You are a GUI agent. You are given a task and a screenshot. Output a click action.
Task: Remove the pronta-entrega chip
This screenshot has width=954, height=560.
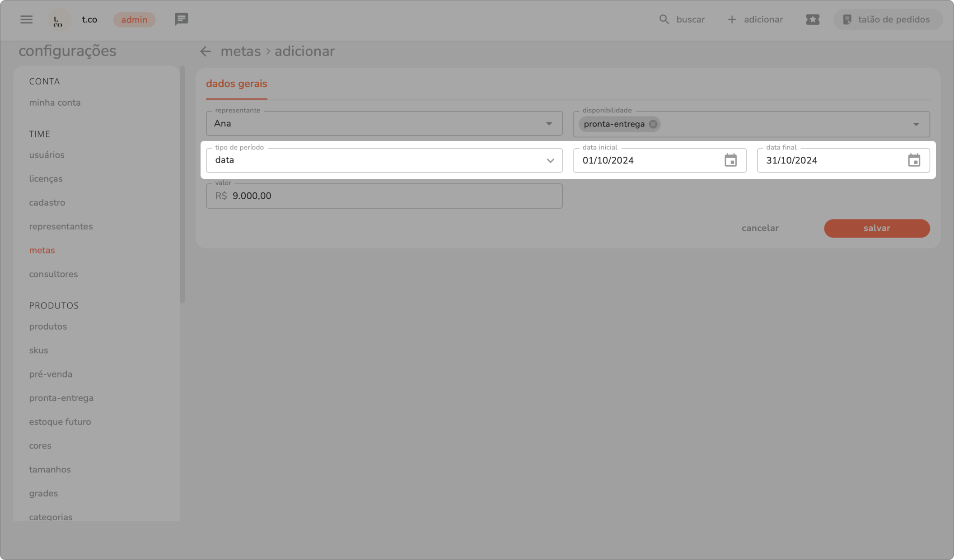[x=653, y=124]
